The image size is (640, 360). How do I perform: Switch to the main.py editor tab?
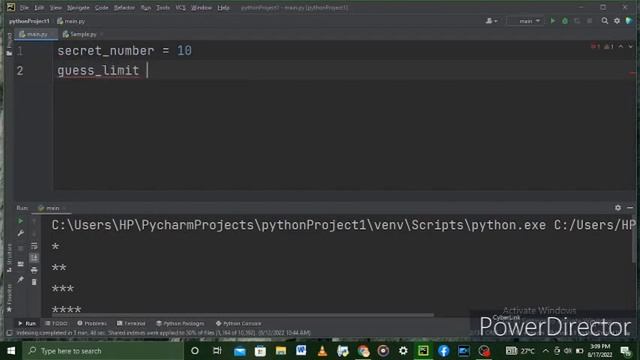[36, 34]
